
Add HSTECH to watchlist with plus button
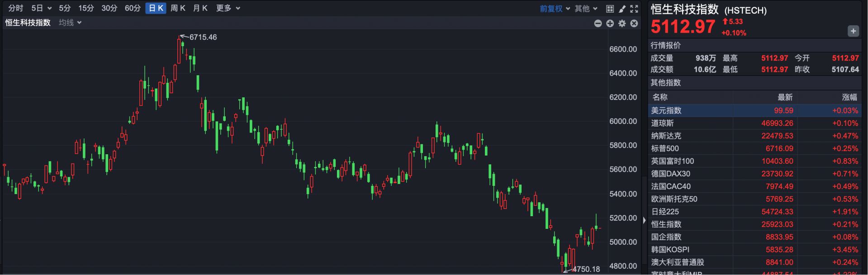tap(853, 31)
